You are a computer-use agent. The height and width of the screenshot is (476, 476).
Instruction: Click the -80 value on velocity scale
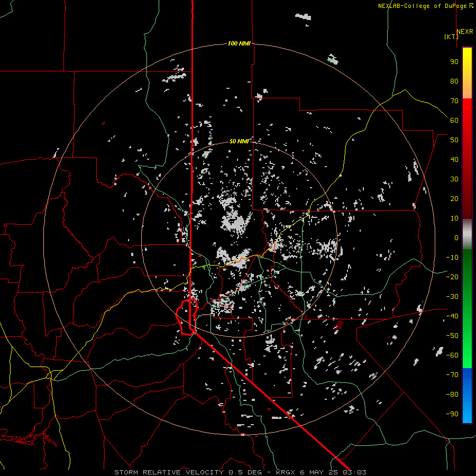pyautogui.click(x=452, y=395)
